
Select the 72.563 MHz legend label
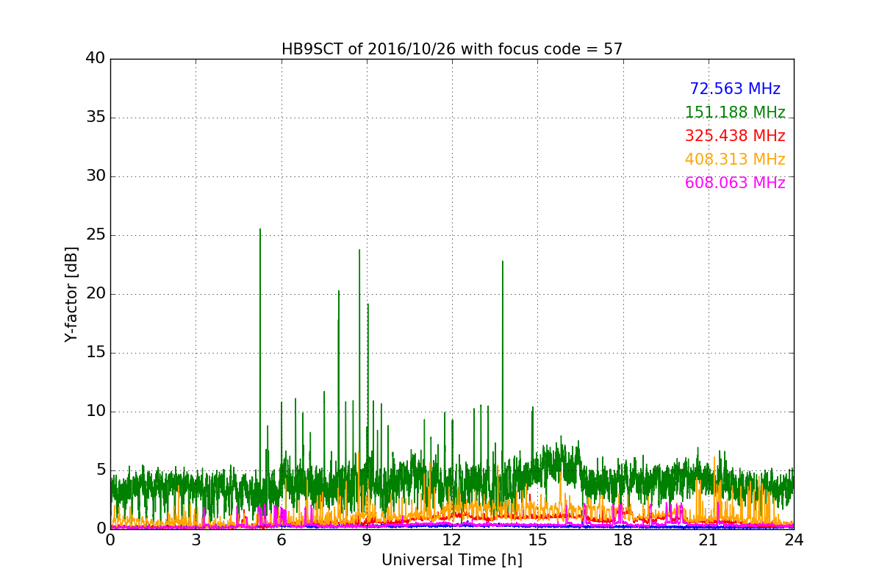click(735, 89)
